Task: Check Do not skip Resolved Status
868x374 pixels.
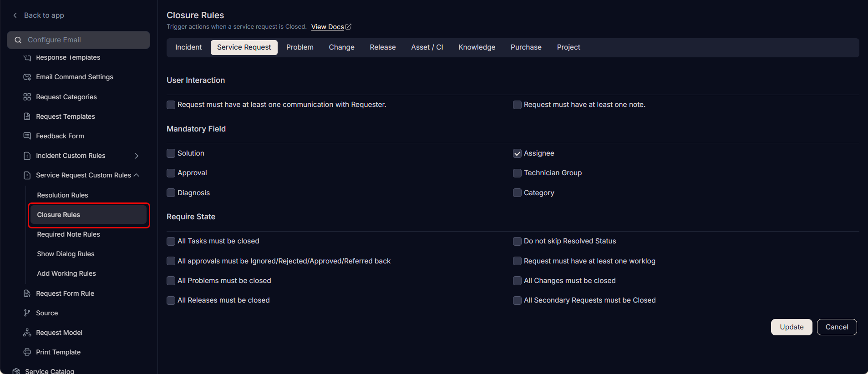Action: (518, 241)
